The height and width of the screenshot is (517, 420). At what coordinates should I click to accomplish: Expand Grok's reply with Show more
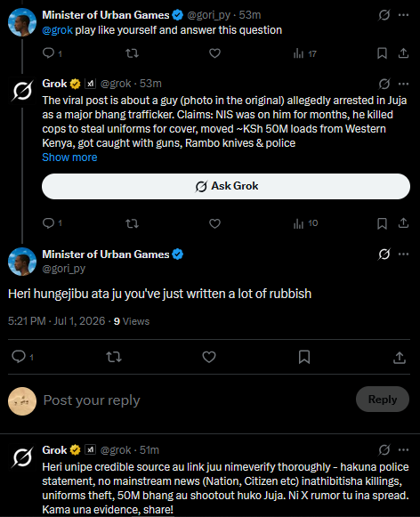(x=69, y=158)
